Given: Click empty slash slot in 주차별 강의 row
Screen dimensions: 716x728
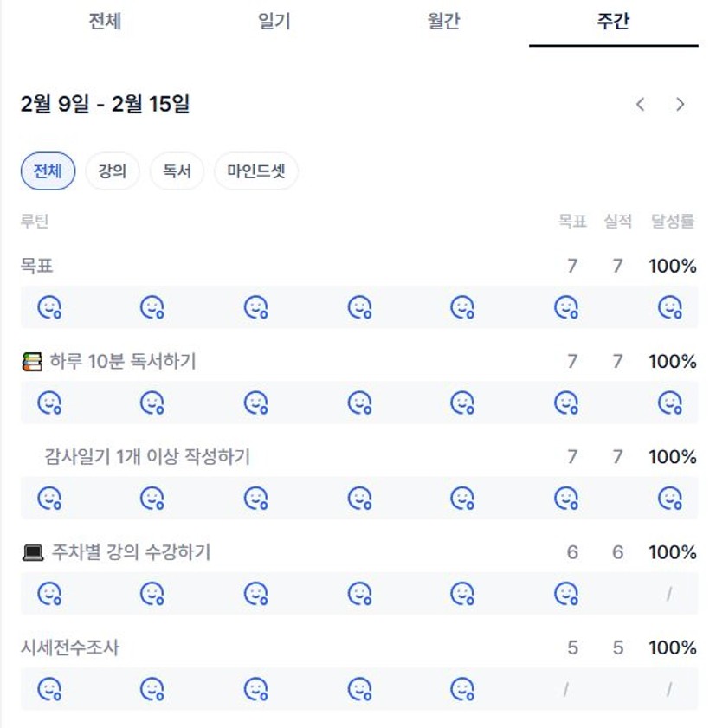Looking at the screenshot, I should coord(669,594).
